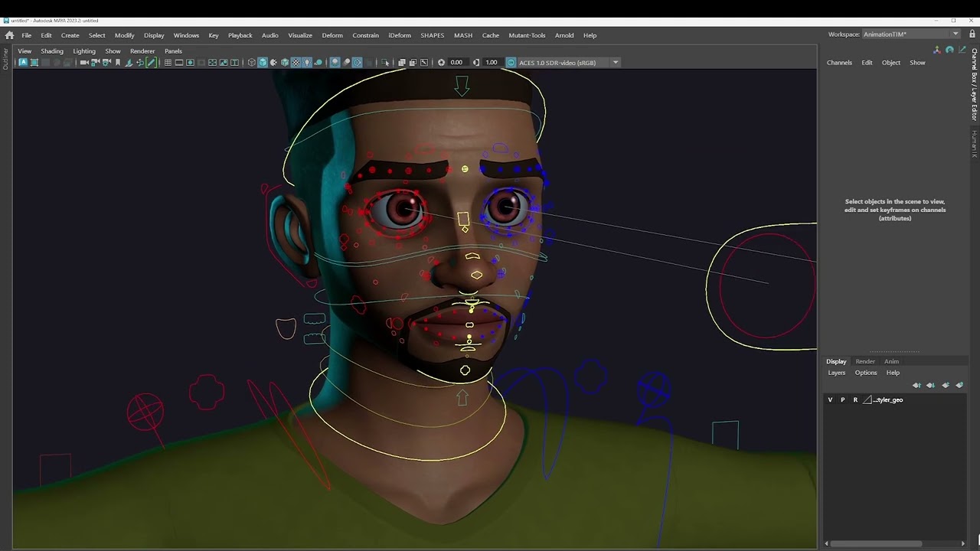Click the 2D Pan/Zoom icon in panel toolbar

[139, 62]
